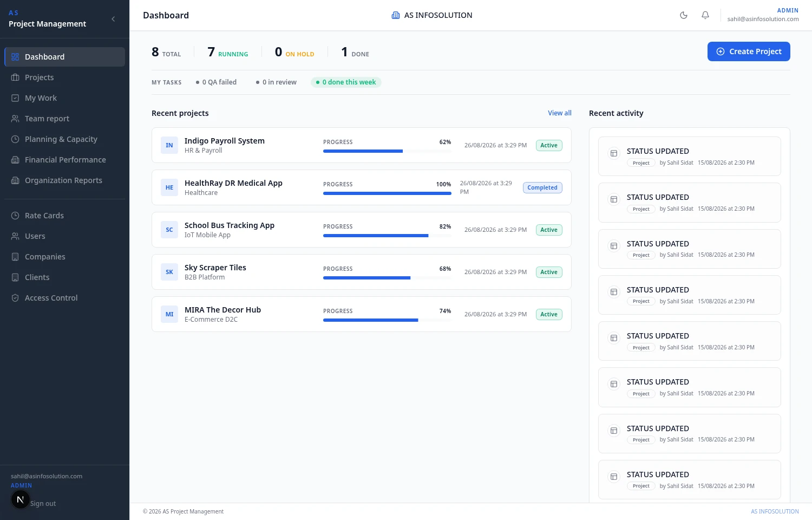Image resolution: width=812 pixels, height=520 pixels.
Task: Click School Bus Tracking App progress bar
Action: pyautogui.click(x=387, y=236)
